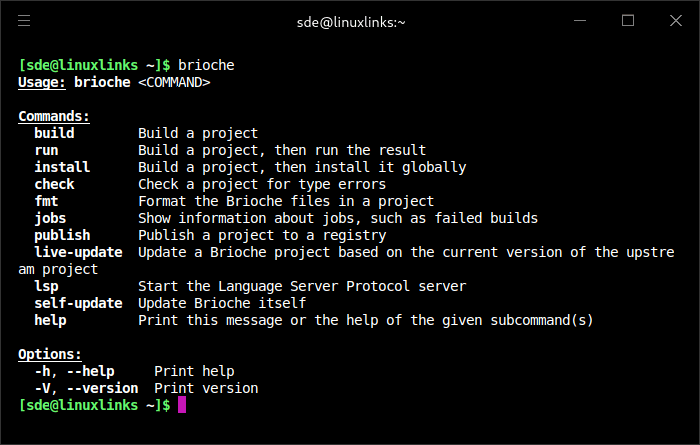Click the "build" command name
700x445 pixels.
54,133
